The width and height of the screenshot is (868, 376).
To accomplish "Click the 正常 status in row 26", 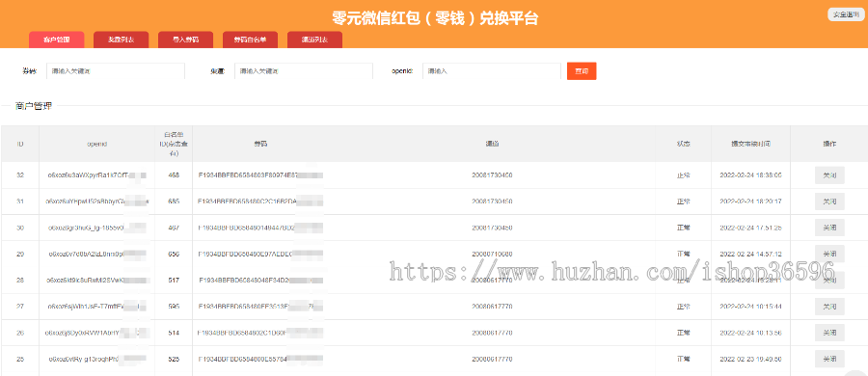I will [684, 333].
